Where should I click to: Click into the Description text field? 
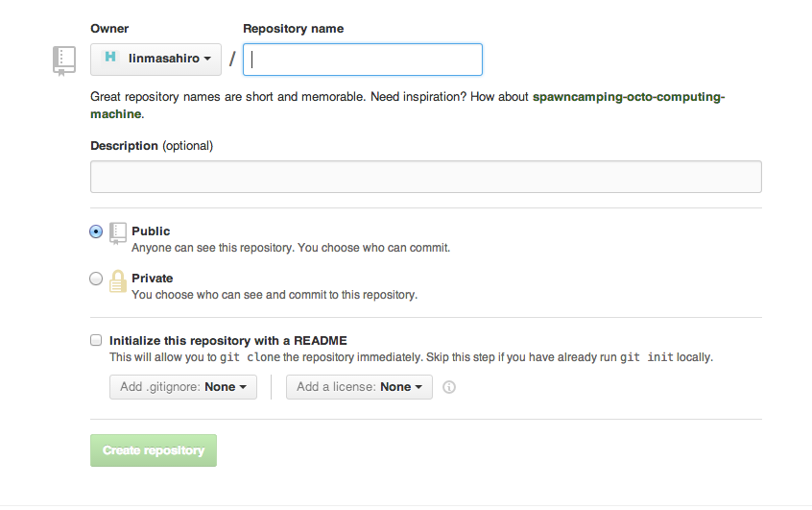click(425, 177)
